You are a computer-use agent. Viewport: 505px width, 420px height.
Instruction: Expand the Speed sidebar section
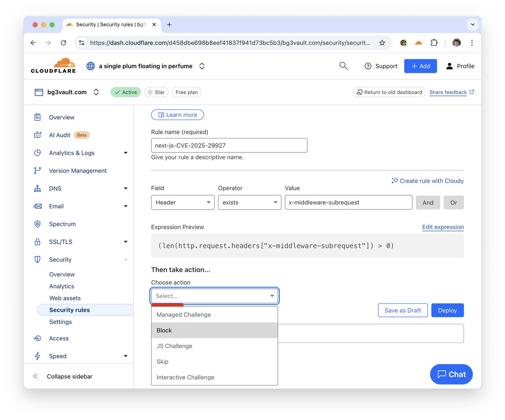click(125, 356)
